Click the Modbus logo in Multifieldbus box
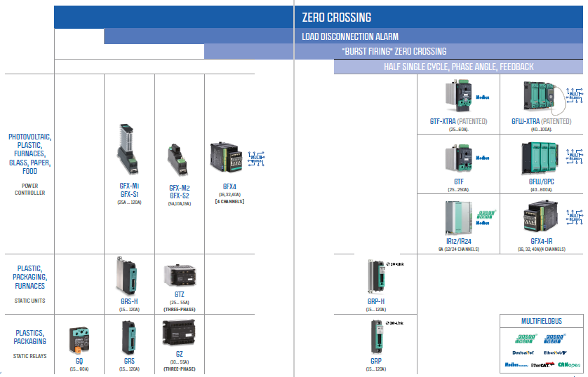Image resolution: width=588 pixels, height=377 pixels. click(516, 364)
